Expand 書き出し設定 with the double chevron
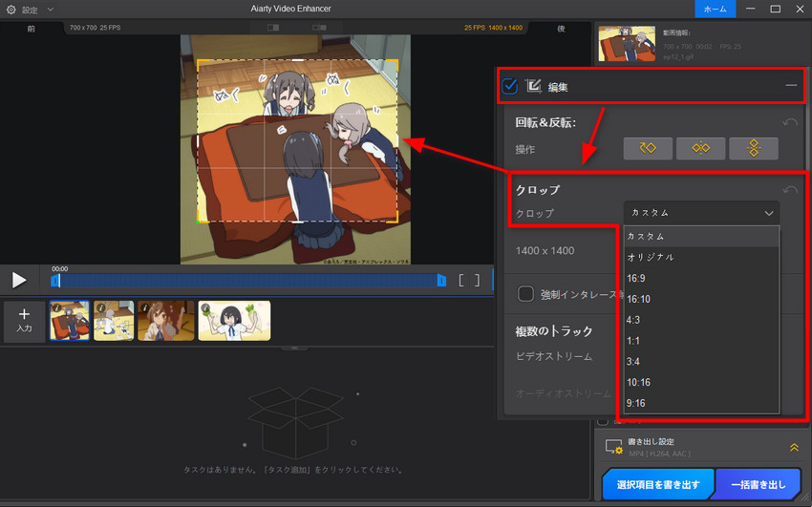Image resolution: width=812 pixels, height=507 pixels. (x=794, y=447)
